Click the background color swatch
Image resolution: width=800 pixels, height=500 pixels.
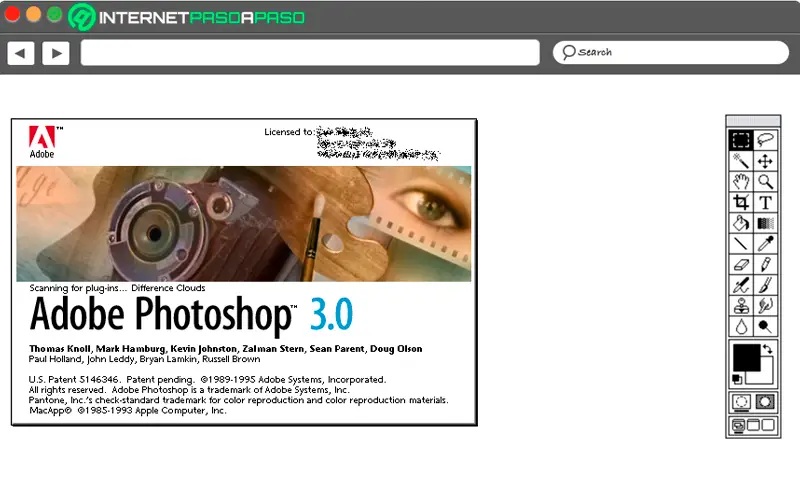click(764, 377)
